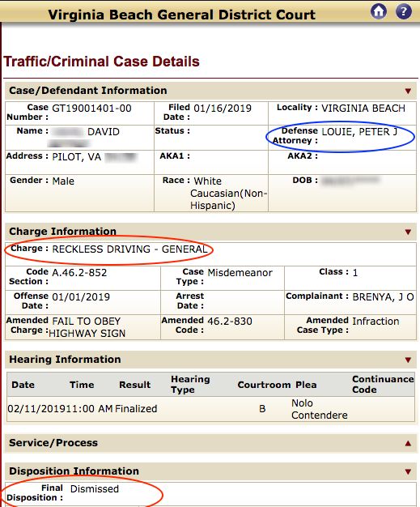Viewport: 420px width, 507px height.
Task: Click the Date column header in hearings
Action: [x=23, y=385]
